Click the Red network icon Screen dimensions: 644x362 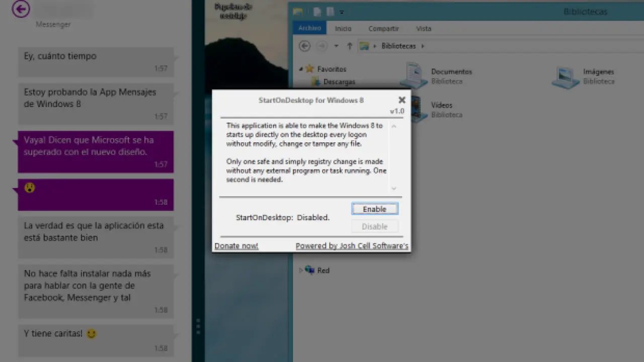click(310, 270)
